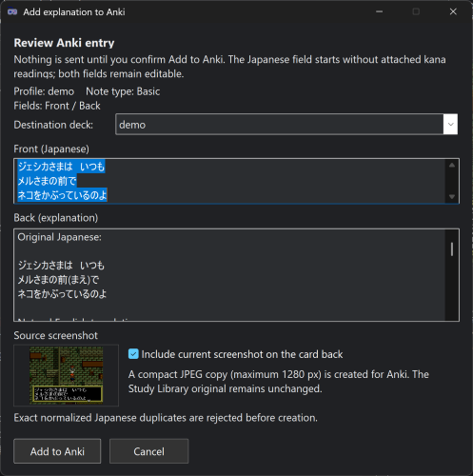Close the Add explanation to Anki dialog
Image resolution: width=473 pixels, height=476 pixels.
[453, 11]
